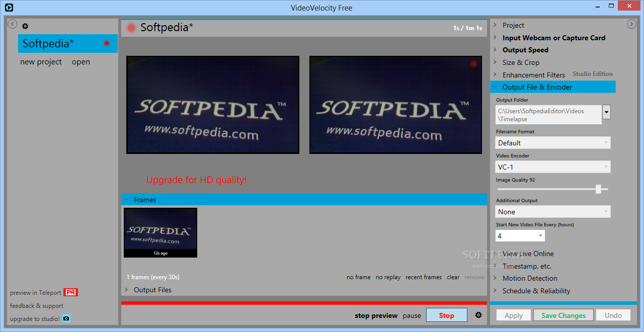Click the Output Folder path field
The image size is (644, 332).
coord(548,115)
